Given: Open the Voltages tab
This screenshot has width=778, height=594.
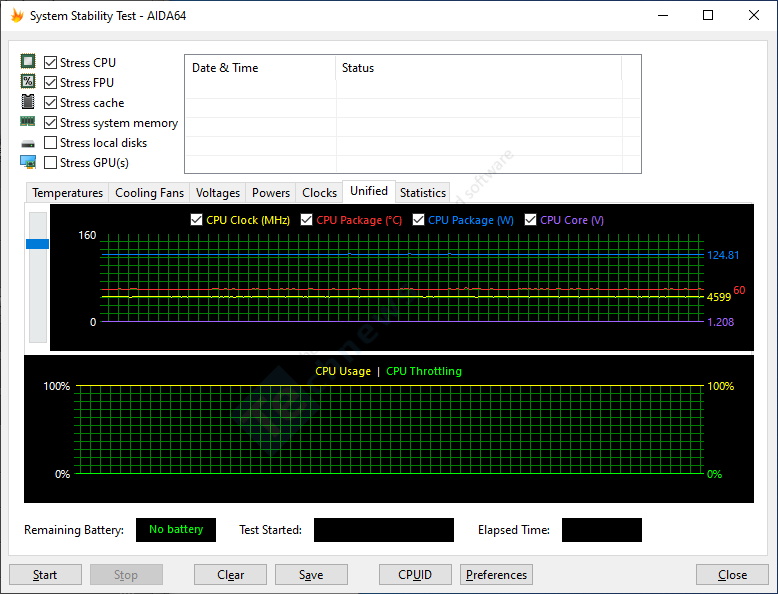Looking at the screenshot, I should pyautogui.click(x=218, y=193).
